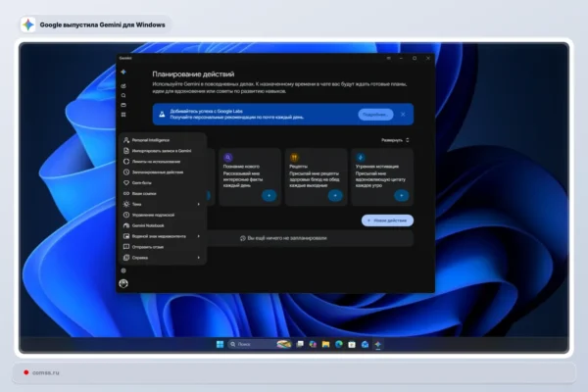This screenshot has height=392, width=588.
Task: Click Подробнее in the Google Labs banner
Action: (375, 115)
